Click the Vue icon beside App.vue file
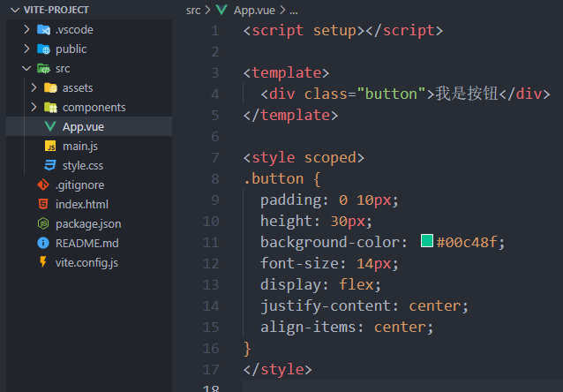The width and height of the screenshot is (563, 392). pyautogui.click(x=50, y=126)
